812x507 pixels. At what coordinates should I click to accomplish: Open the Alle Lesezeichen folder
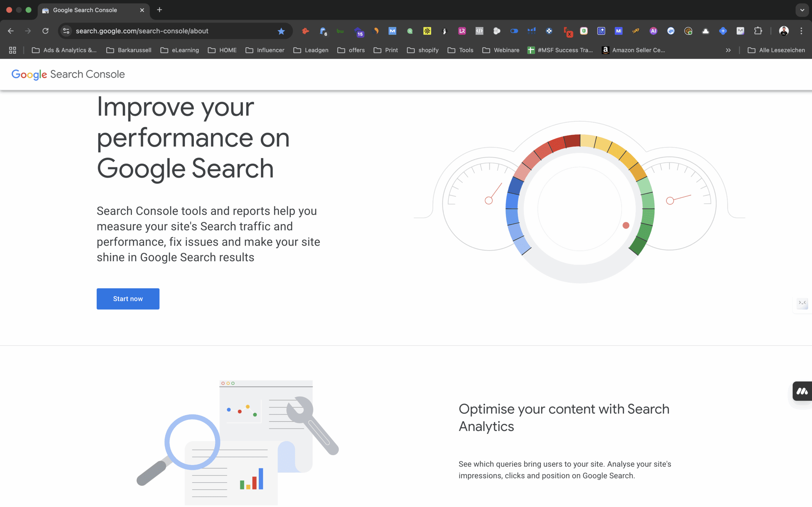(776, 50)
